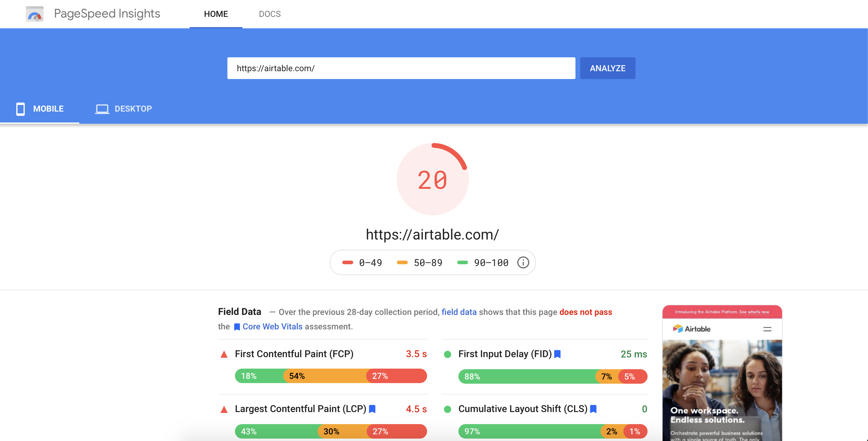868x441 pixels.
Task: Open the Core Web Vitals link
Action: pos(272,326)
